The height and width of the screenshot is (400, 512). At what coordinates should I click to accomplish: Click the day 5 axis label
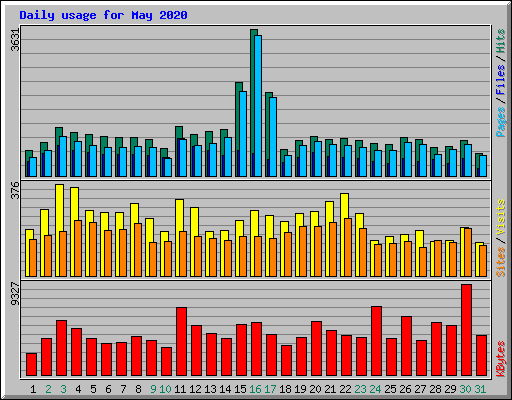pos(93,389)
